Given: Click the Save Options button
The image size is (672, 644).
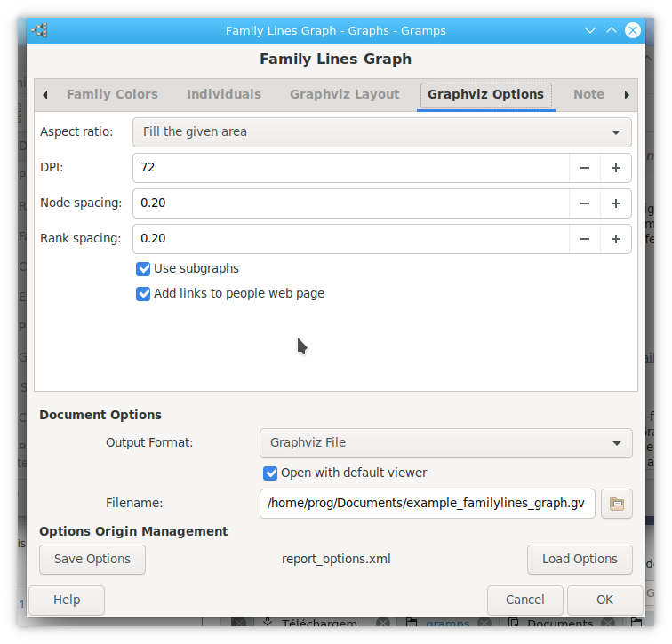Looking at the screenshot, I should tap(92, 560).
